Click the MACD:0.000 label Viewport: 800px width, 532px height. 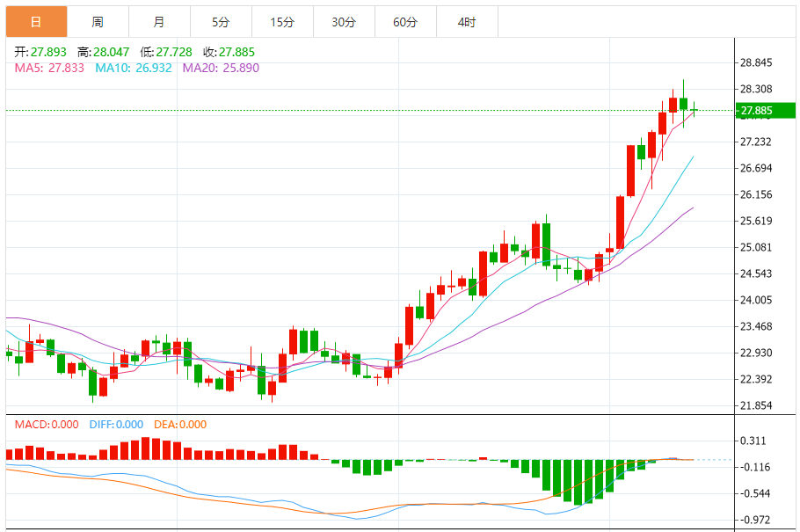tap(47, 425)
